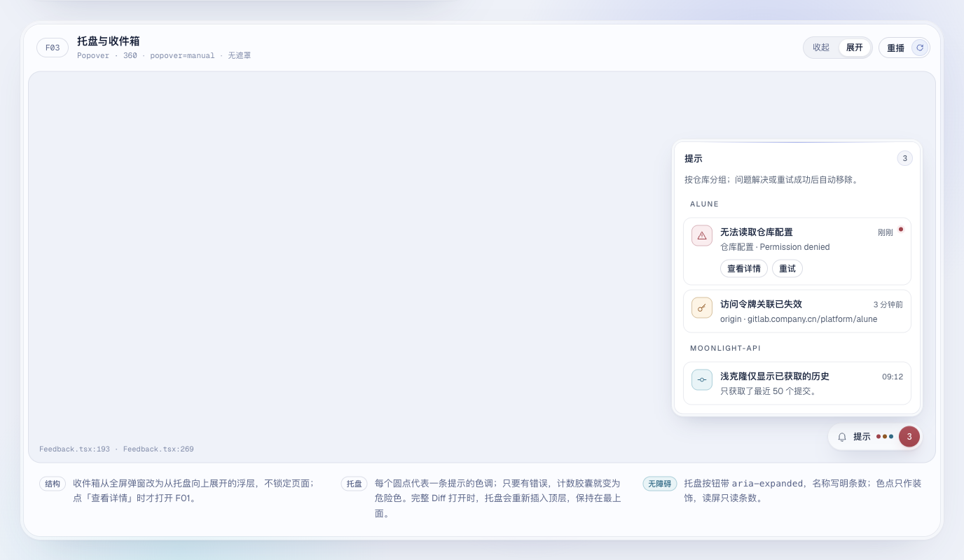Viewport: 964px width, 560px height.
Task: Switch the segmented control to 收起
Action: [821, 48]
